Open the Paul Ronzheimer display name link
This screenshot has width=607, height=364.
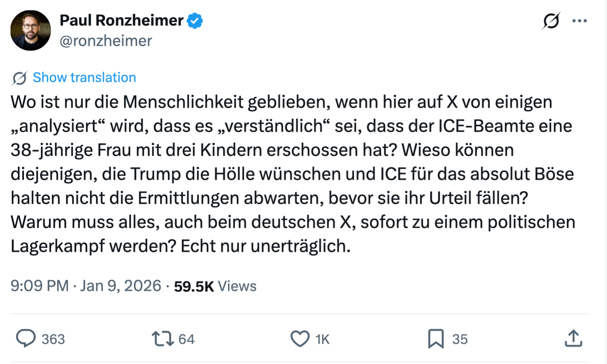coord(121,20)
